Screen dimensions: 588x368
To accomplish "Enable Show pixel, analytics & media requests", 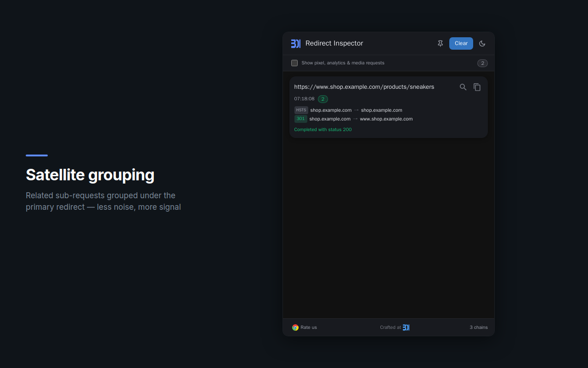I will (x=294, y=63).
